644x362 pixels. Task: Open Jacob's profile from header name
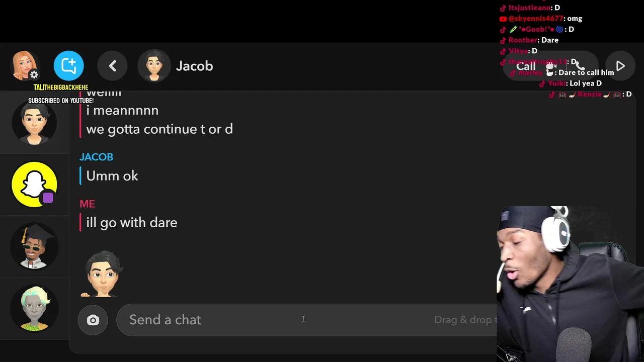(x=194, y=66)
